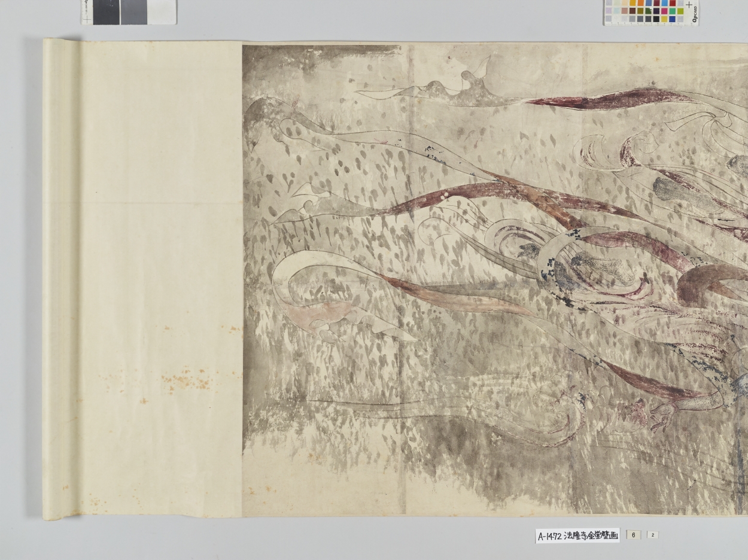This screenshot has height=560, width=748.
Task: Click the small tag reading "2"
Action: point(653,535)
